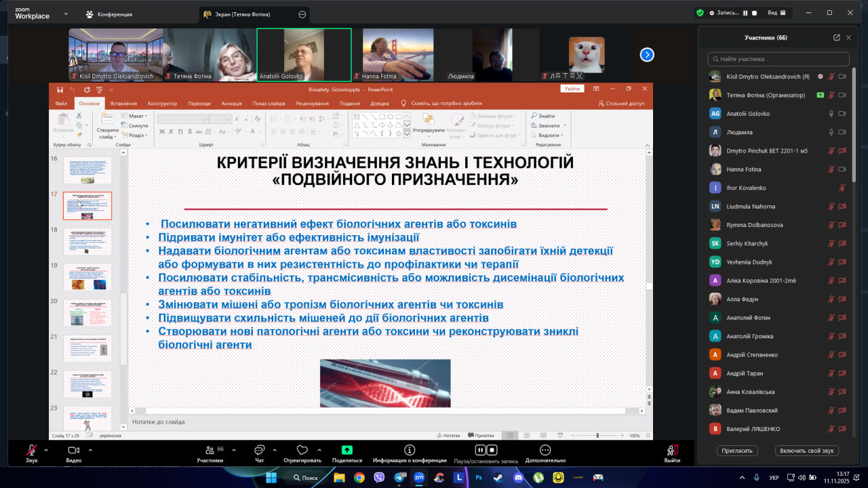Open the Reactions heart icon
Image resolution: width=868 pixels, height=488 pixels.
coord(302,450)
